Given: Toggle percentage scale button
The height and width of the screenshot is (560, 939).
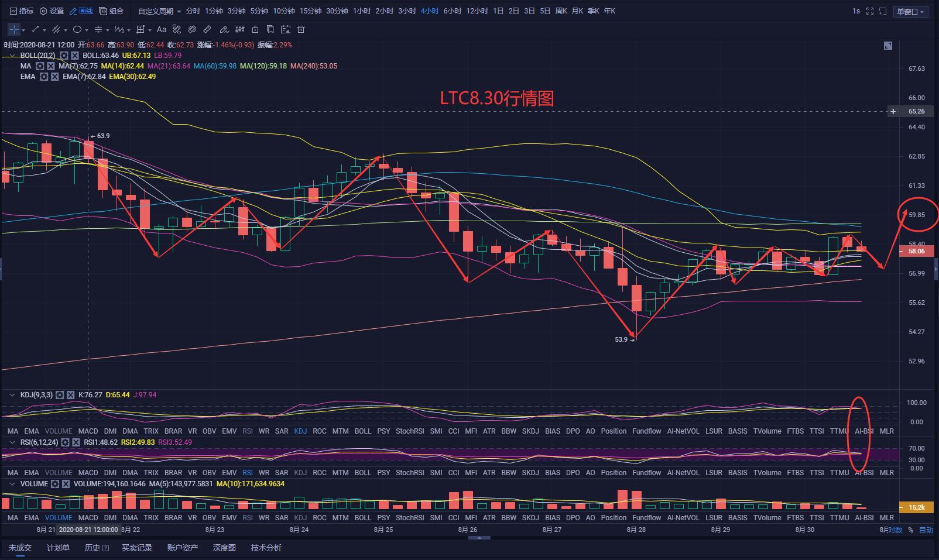Looking at the screenshot, I should pos(911,530).
